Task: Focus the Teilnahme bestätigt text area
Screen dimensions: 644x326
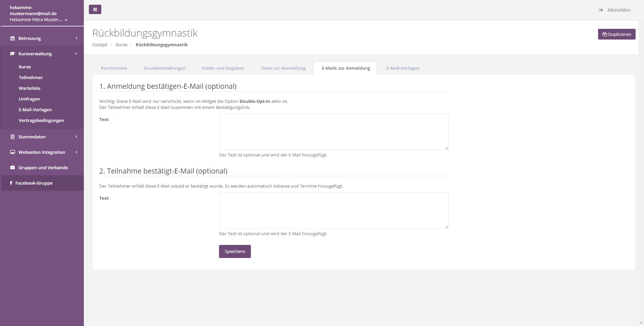Action: (x=333, y=210)
